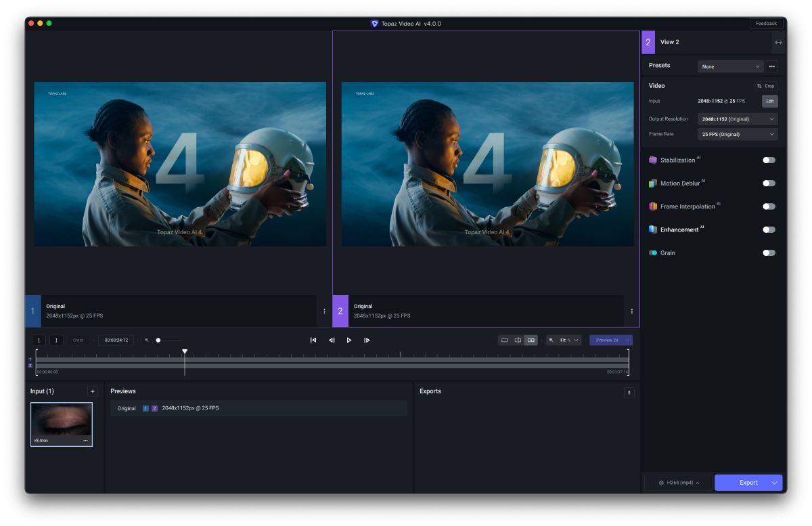Play the video preview

point(349,340)
